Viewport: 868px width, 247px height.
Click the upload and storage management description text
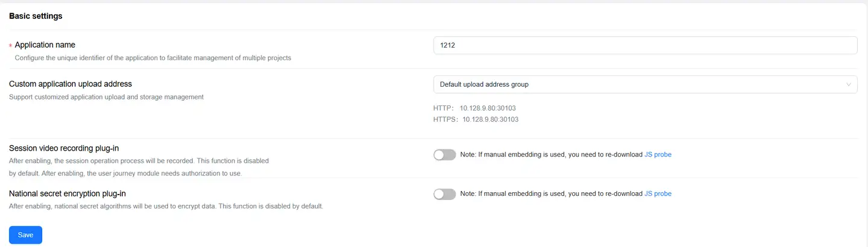click(106, 97)
